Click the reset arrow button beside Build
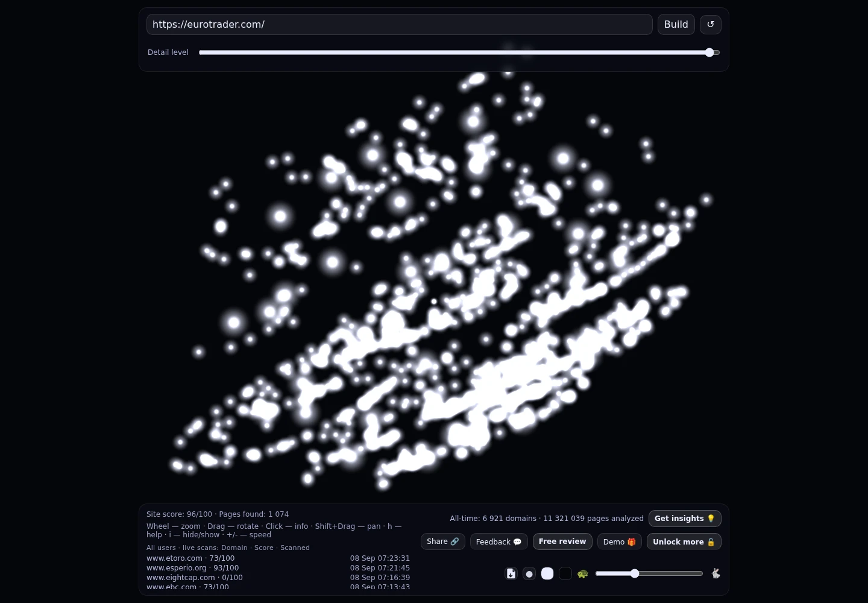 [711, 25]
